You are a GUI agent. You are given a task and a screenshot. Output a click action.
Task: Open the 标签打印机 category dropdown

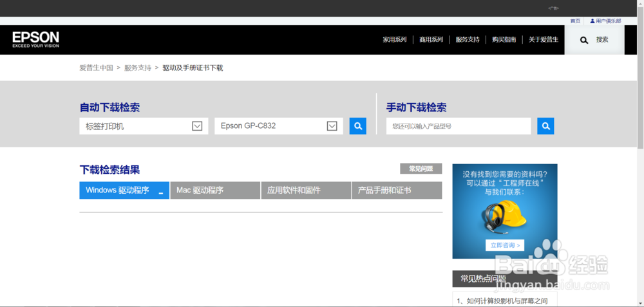[144, 126]
